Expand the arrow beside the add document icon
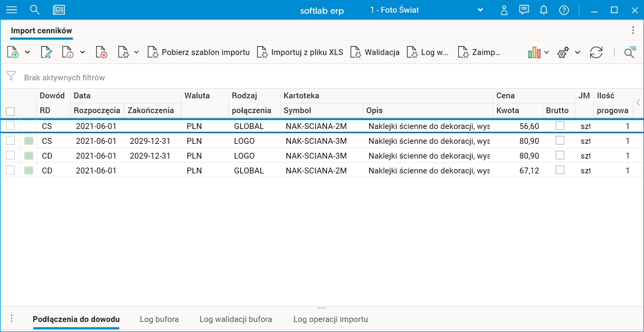The width and height of the screenshot is (644, 332). [x=27, y=52]
